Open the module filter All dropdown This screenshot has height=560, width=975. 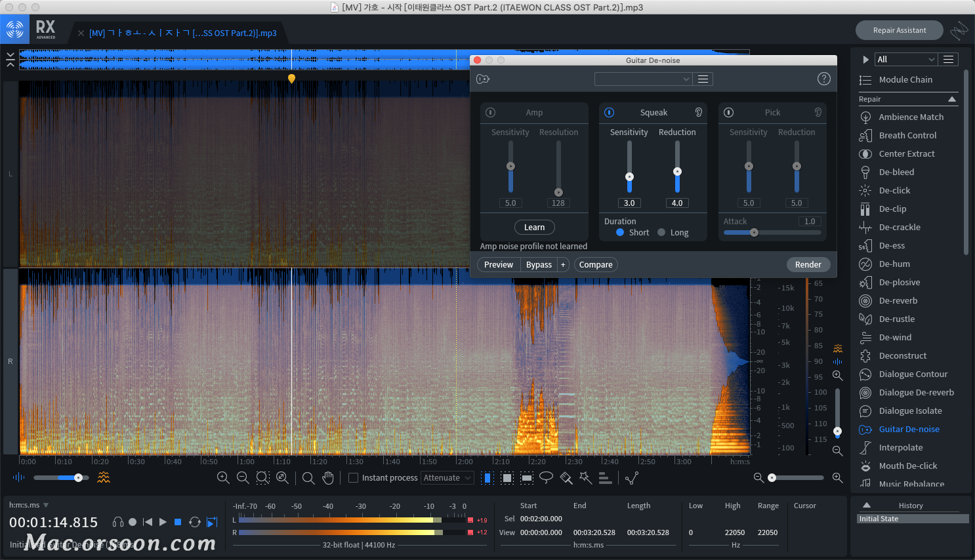(x=906, y=59)
